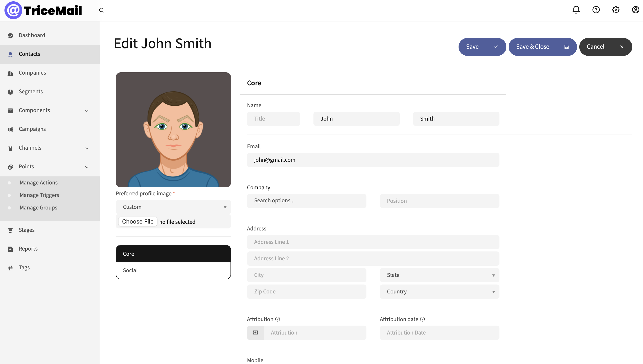Open the Country dropdown
Screen dimensions: 643x364
pos(439,291)
